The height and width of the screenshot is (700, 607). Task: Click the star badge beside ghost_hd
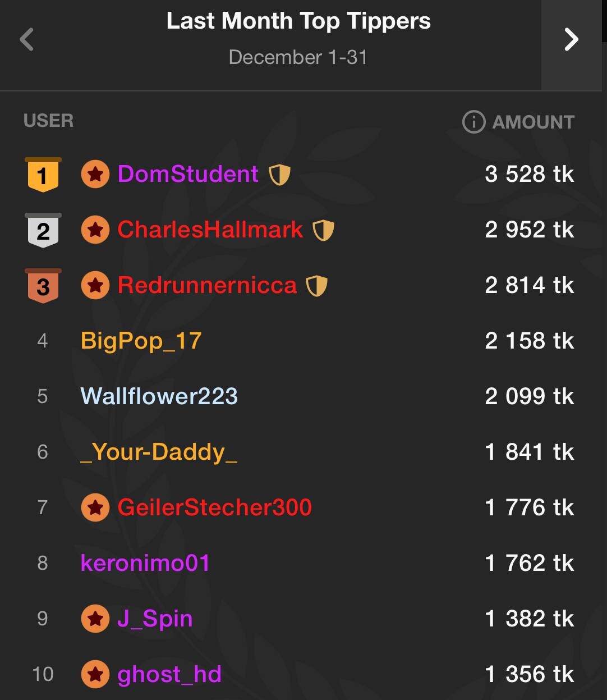click(x=95, y=674)
